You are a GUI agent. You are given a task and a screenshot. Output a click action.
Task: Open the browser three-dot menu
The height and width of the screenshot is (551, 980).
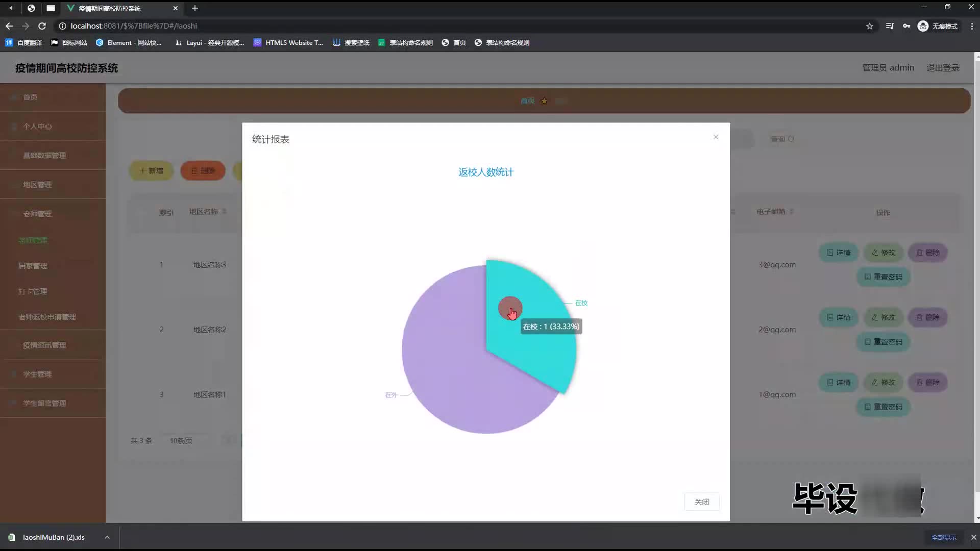[x=971, y=26]
